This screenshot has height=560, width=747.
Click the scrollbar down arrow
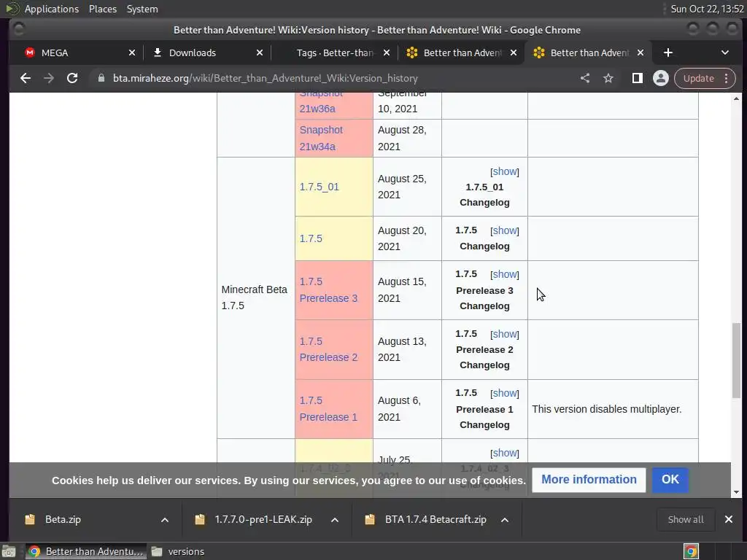pyautogui.click(x=737, y=492)
